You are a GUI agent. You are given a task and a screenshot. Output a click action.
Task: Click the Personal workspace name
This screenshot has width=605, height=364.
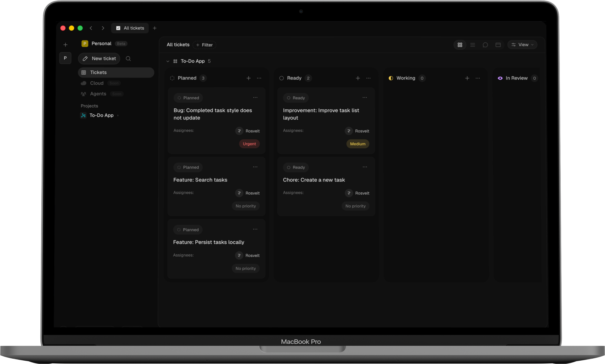pos(101,43)
